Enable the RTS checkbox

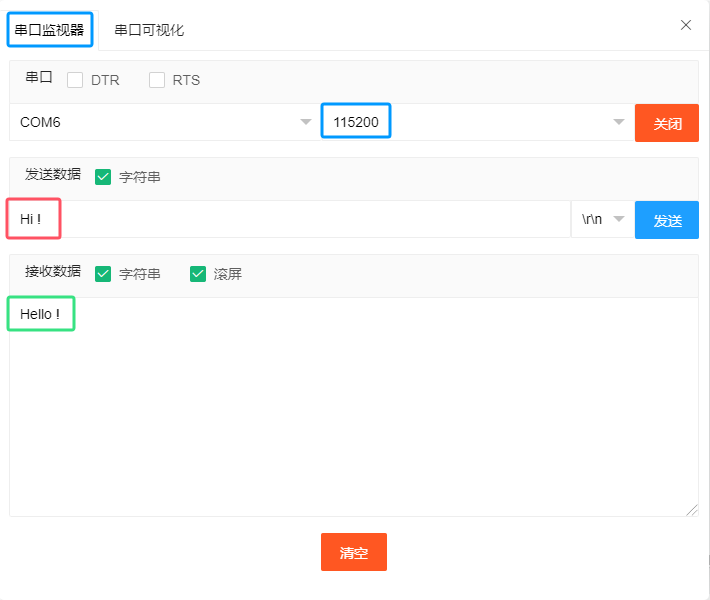coord(157,80)
